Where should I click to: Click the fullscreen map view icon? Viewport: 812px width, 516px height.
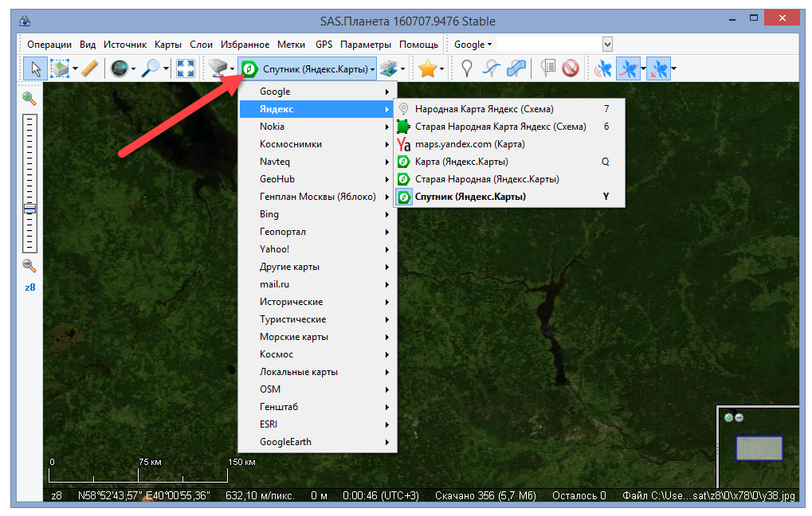pyautogui.click(x=185, y=69)
